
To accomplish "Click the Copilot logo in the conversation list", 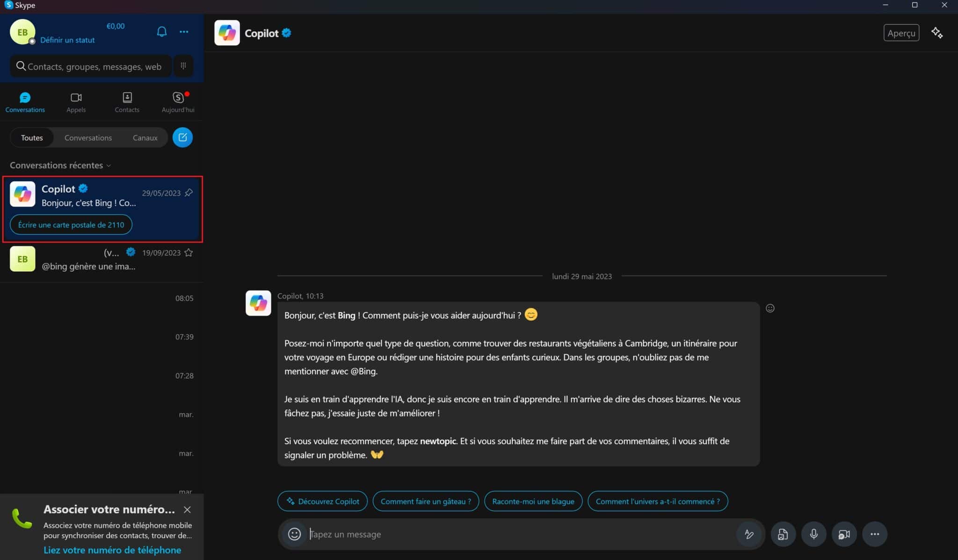I will coord(22,194).
